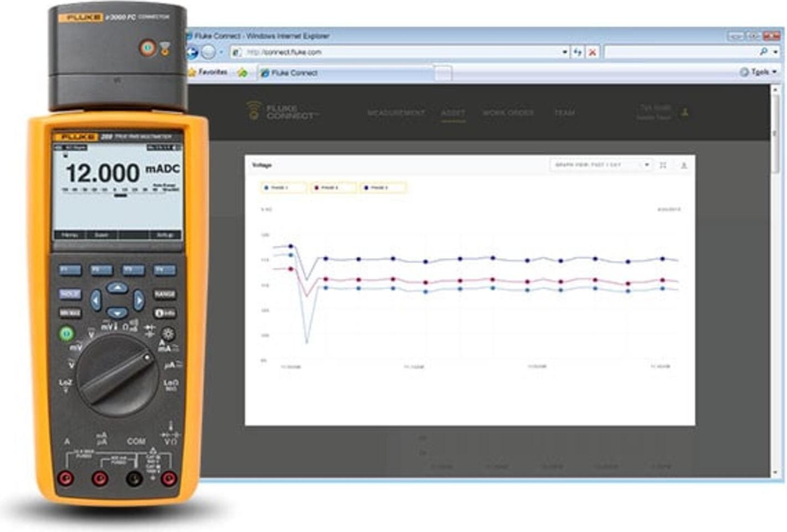The height and width of the screenshot is (532, 787).
Task: Click the rotary function dial knob
Action: tap(117, 376)
